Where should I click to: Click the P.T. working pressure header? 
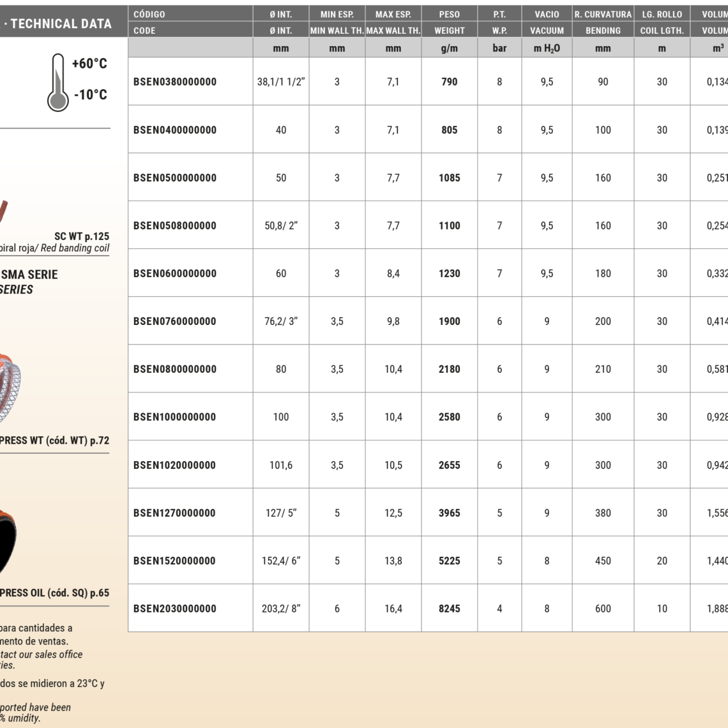tap(499, 14)
